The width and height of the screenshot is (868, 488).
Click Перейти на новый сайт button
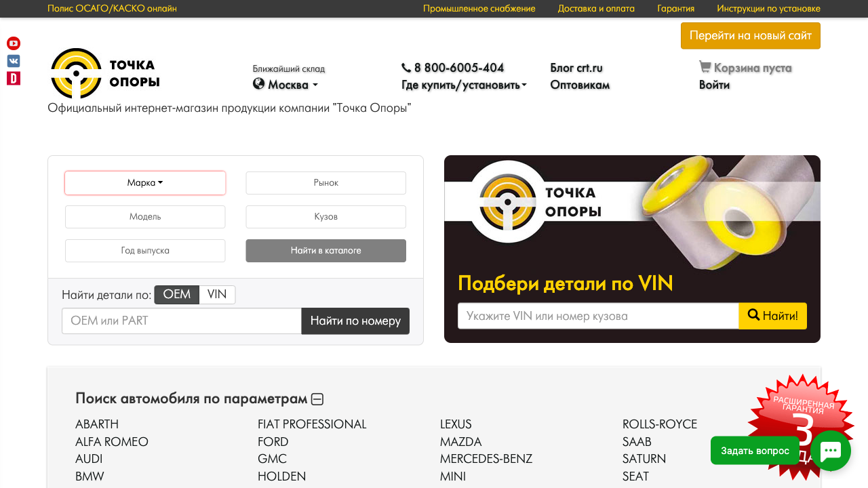(x=751, y=36)
